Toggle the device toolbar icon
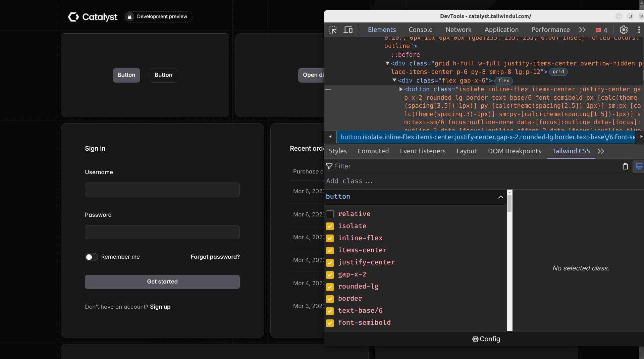The height and width of the screenshot is (359, 644). pos(348,30)
